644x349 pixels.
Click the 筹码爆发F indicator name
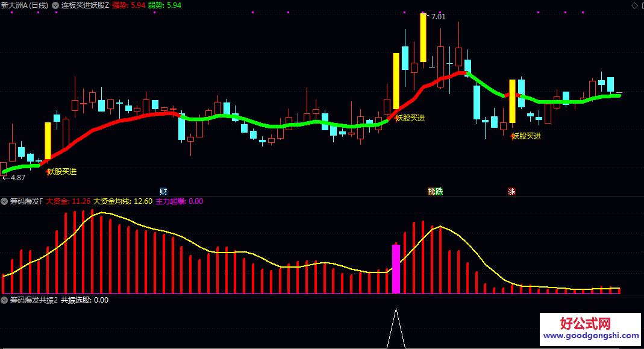[x=27, y=201]
